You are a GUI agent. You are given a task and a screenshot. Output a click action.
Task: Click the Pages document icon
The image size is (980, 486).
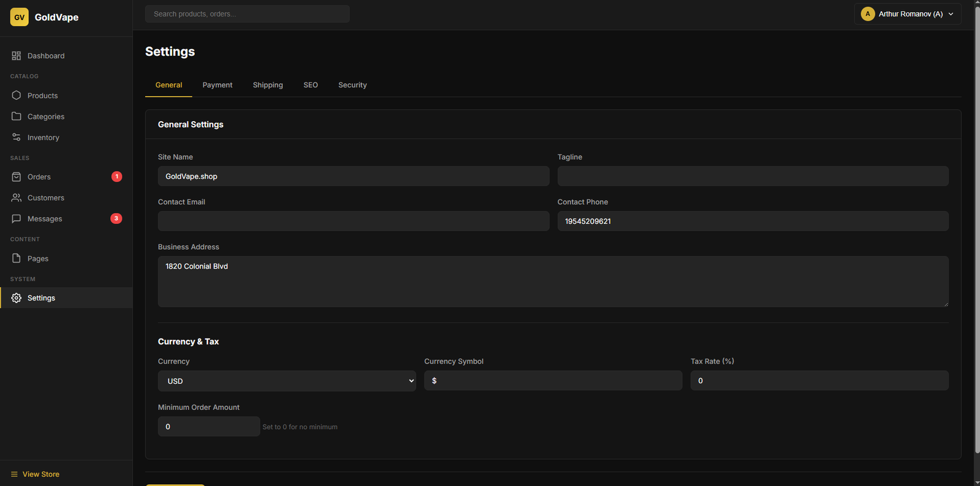pos(17,258)
